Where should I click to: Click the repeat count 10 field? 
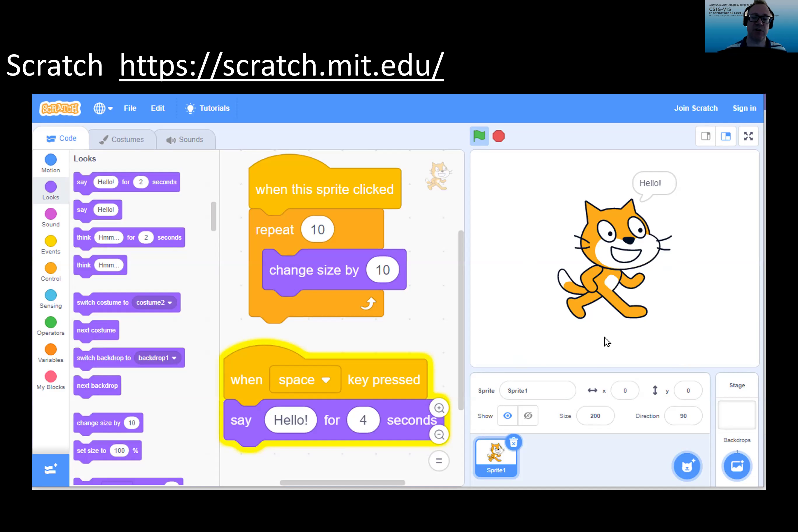click(317, 230)
